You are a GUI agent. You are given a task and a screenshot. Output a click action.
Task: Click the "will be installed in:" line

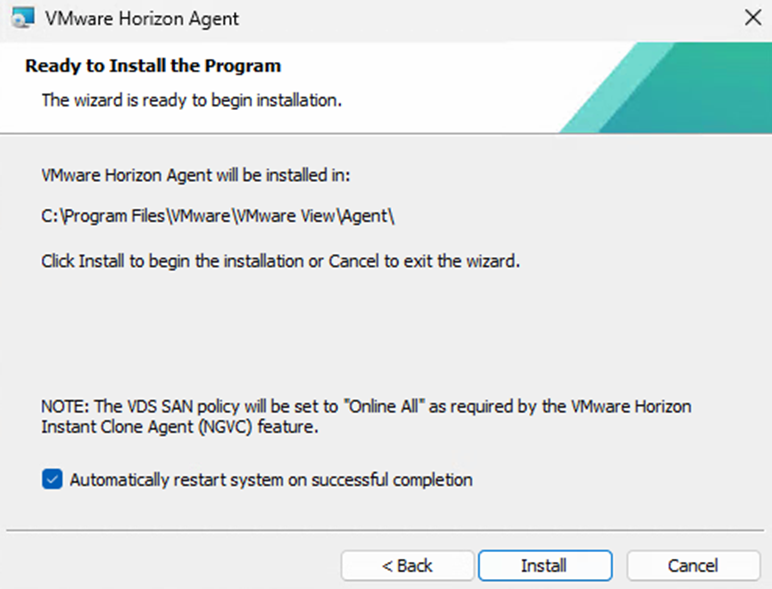coord(194,175)
